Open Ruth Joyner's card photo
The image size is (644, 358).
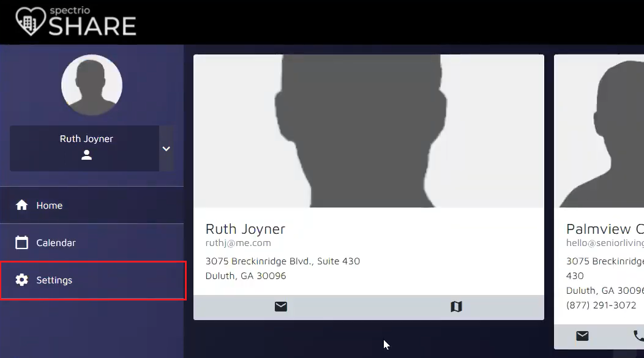[x=369, y=131]
